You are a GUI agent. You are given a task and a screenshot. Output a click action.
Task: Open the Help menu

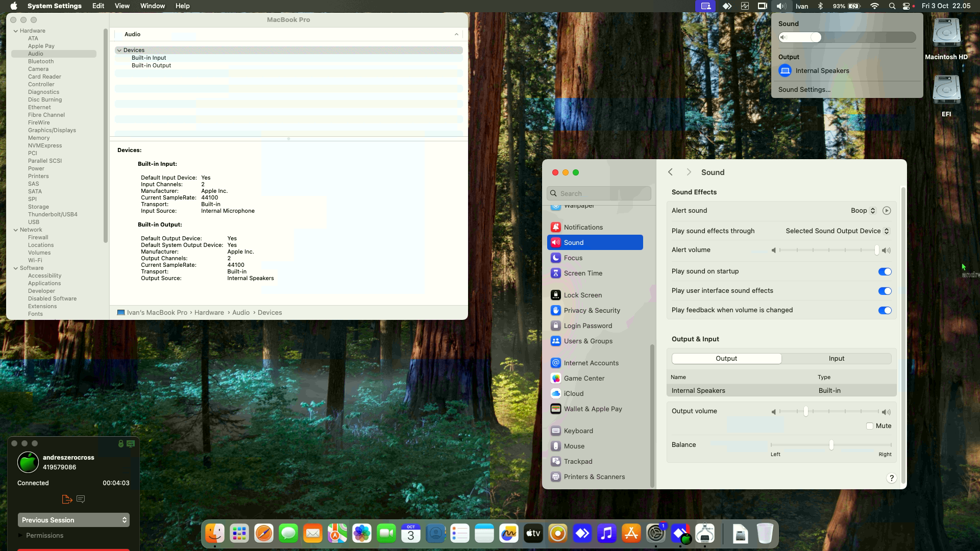tap(182, 6)
